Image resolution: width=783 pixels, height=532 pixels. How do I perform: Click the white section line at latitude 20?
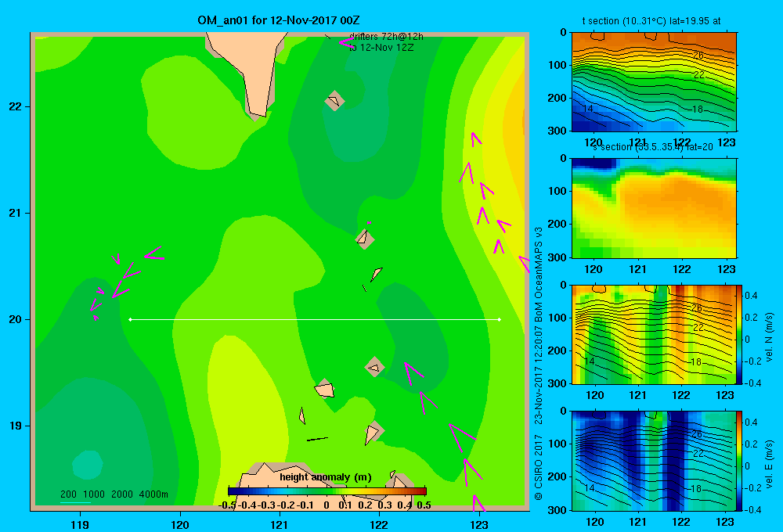315,319
